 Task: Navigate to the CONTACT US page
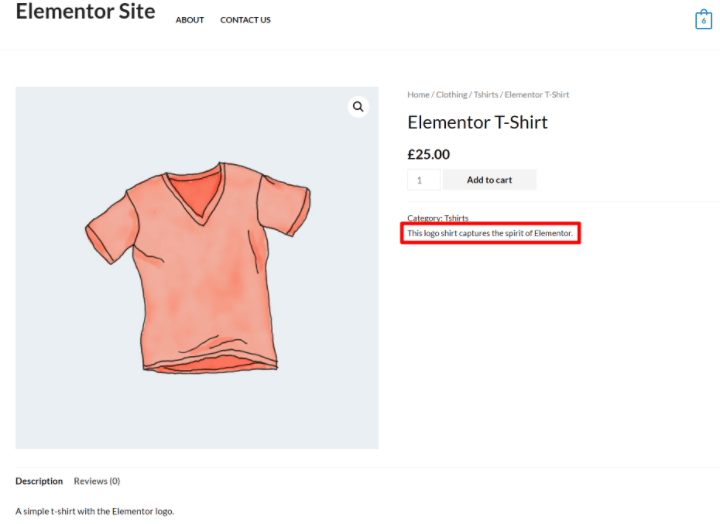[x=245, y=20]
